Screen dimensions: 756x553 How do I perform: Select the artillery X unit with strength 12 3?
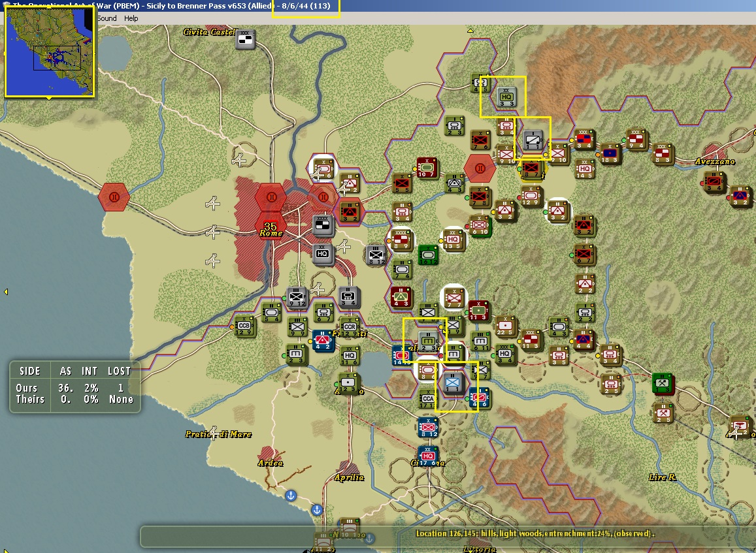(348, 383)
